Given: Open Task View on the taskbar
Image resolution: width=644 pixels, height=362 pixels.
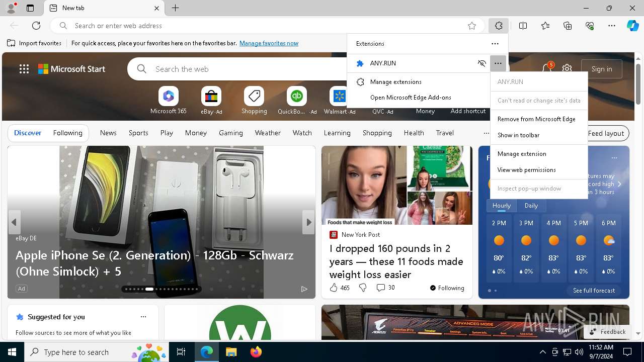Looking at the screenshot, I should [181, 352].
